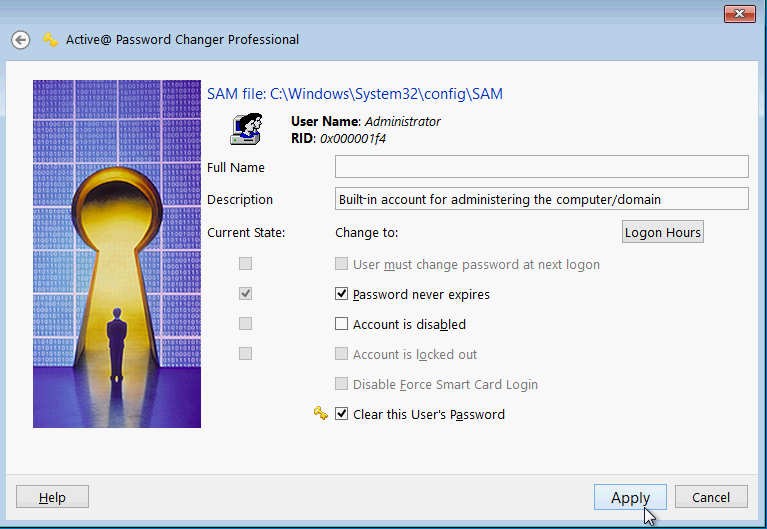Screen dimensions: 767x529
Task: Toggle User must change password at next logon
Action: (x=341, y=264)
